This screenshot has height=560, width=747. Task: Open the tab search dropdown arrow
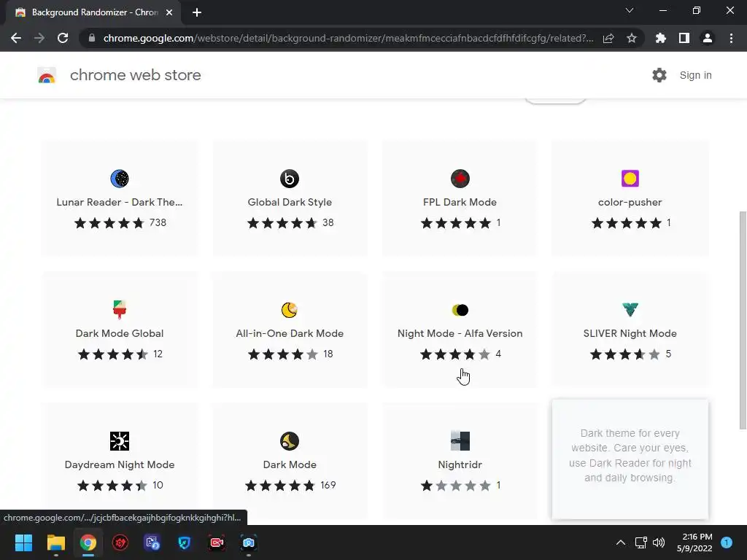(x=630, y=10)
